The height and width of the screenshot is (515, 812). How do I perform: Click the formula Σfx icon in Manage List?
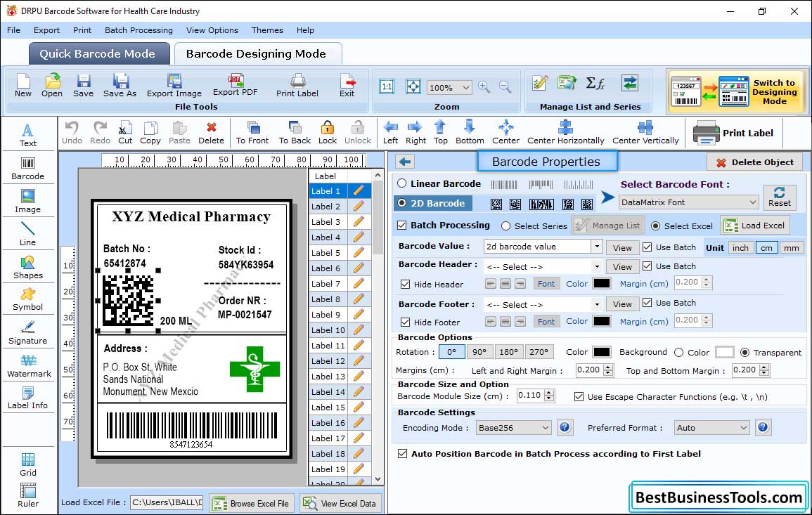tap(595, 84)
